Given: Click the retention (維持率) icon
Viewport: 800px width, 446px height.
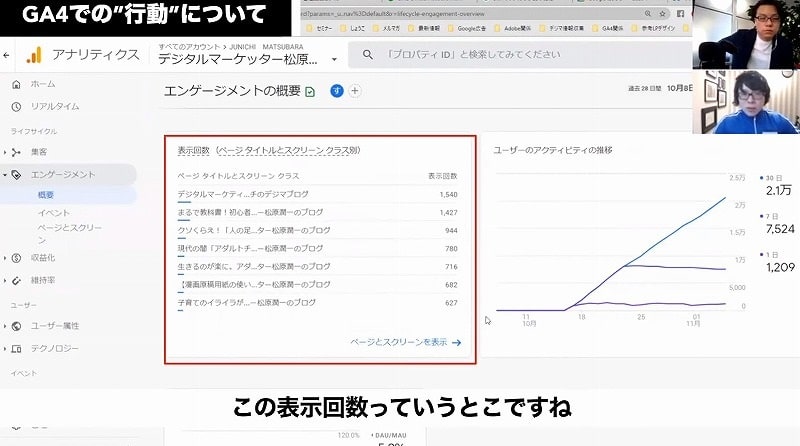Looking at the screenshot, I should point(16,281).
